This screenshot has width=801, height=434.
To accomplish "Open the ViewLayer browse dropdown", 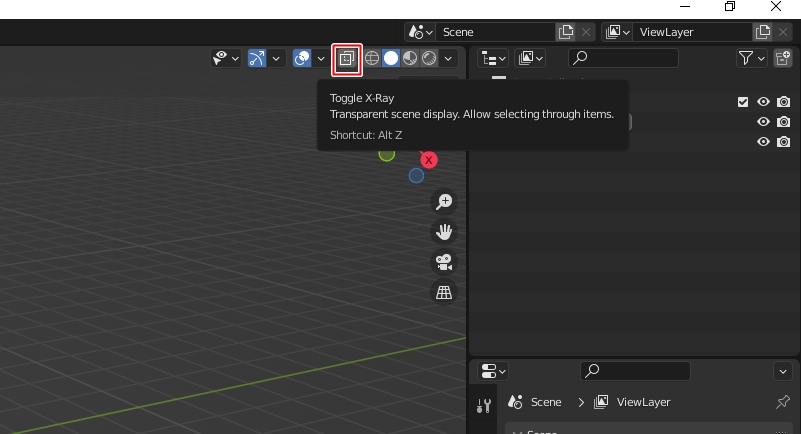I will coord(618,32).
